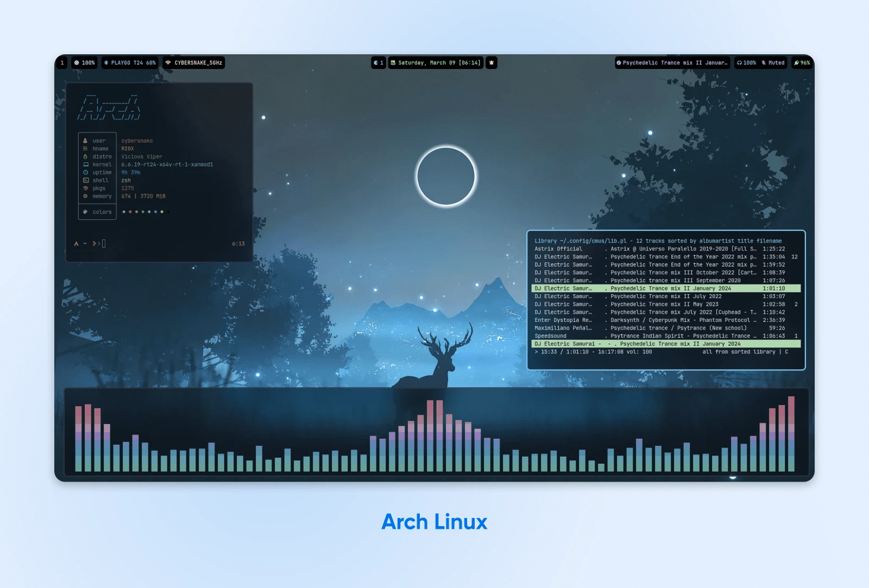Click the distro penguin icon
Image resolution: width=869 pixels, height=588 pixels.
[85, 156]
